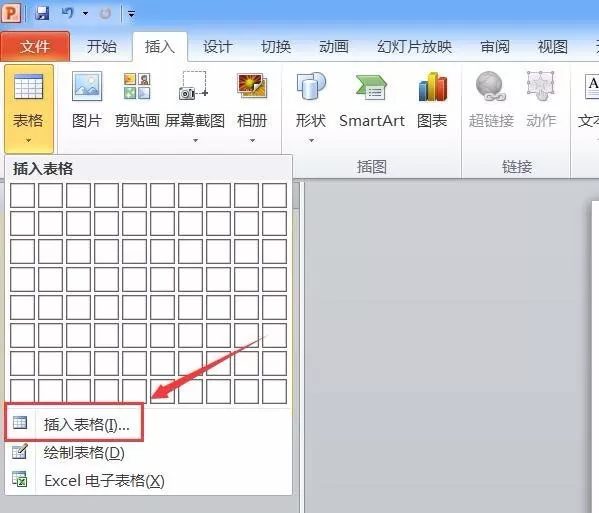Screen dimensions: 599x513
Task: Click the 动作 action icon
Action: pos(541,86)
